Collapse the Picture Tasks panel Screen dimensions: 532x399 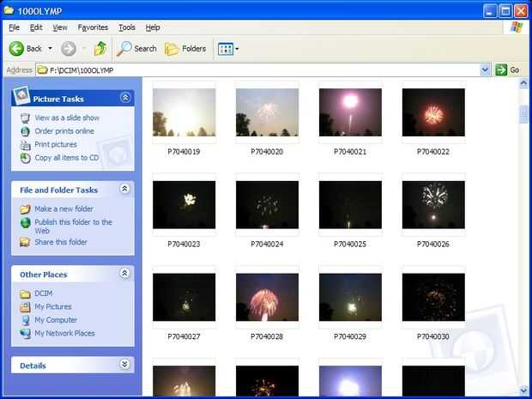point(125,98)
